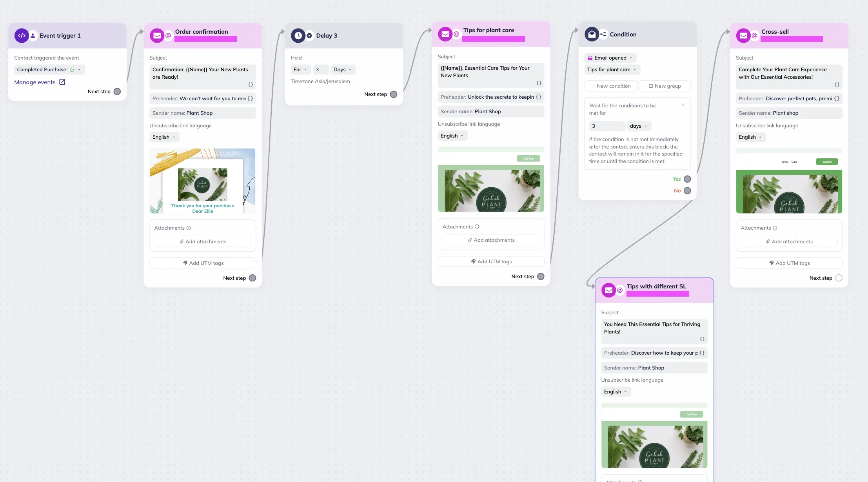Insert variable in Order confirmation preheader braces icon
Viewport: 868px width, 482px height.
[250, 98]
